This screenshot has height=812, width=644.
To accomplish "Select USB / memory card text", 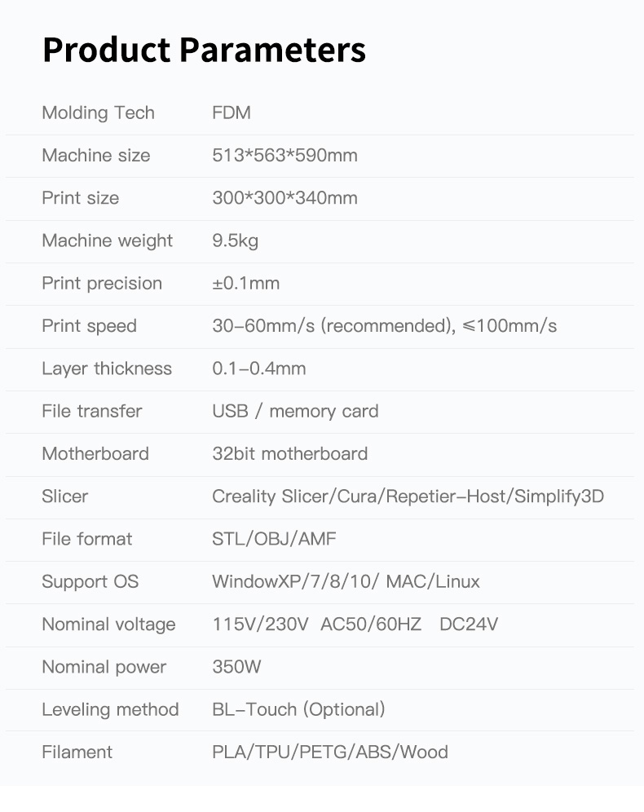I will pyautogui.click(x=295, y=411).
